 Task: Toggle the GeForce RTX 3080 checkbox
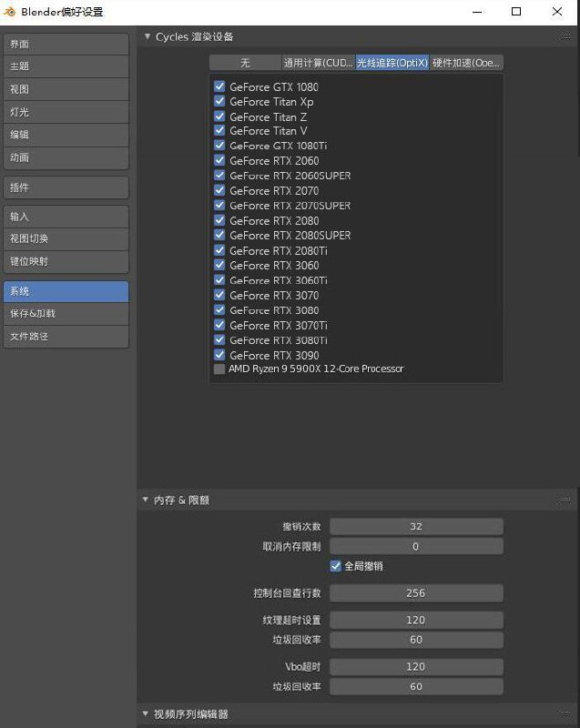click(x=219, y=309)
